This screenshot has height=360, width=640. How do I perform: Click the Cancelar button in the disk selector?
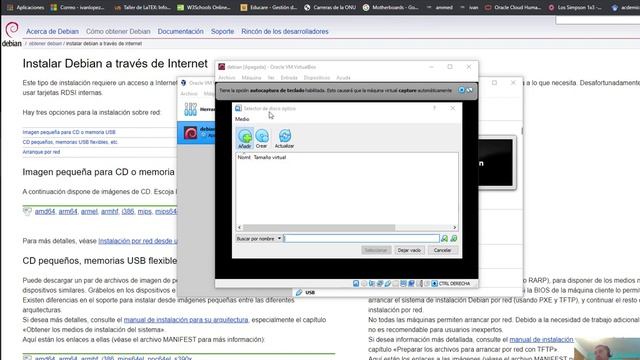click(442, 250)
